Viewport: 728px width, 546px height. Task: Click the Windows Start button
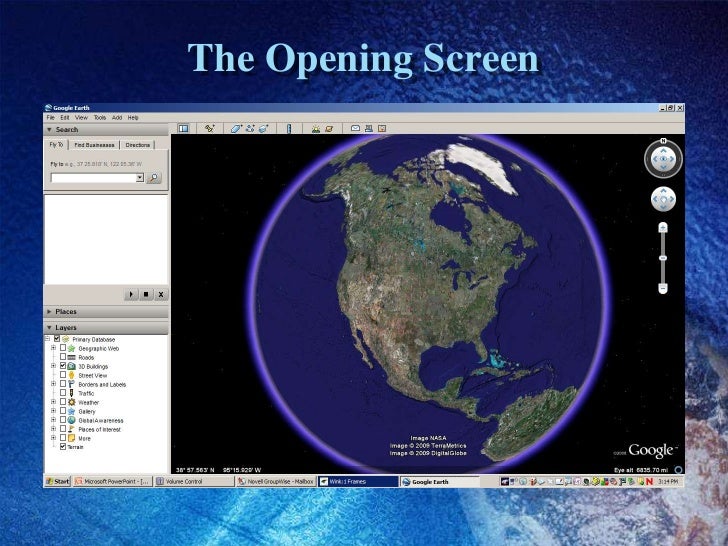click(58, 481)
